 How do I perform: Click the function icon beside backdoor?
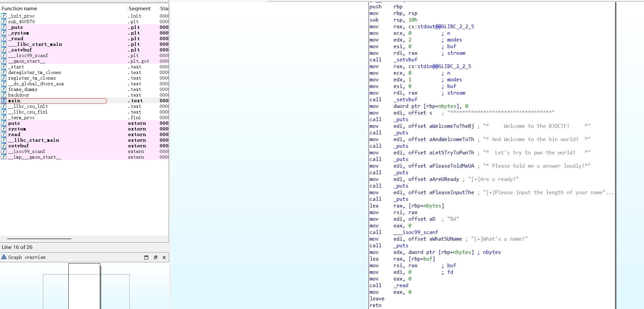4,95
